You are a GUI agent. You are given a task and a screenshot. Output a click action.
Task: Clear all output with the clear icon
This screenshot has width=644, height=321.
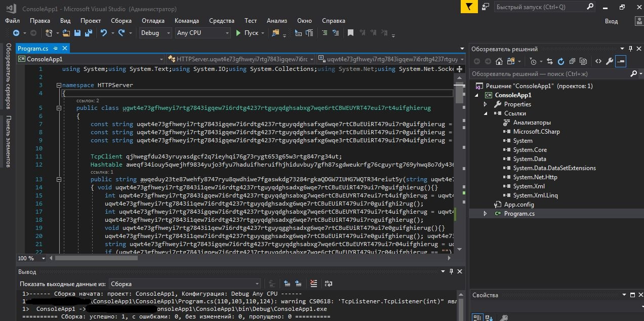click(314, 284)
